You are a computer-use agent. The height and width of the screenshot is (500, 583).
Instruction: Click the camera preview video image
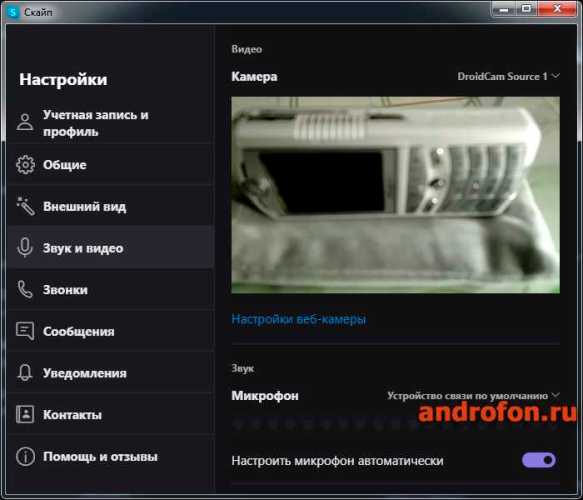click(x=396, y=195)
